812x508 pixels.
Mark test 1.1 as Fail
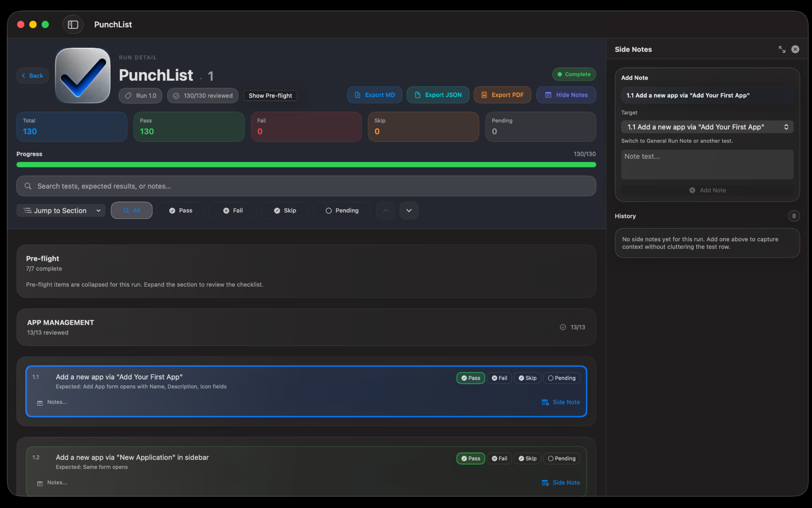click(x=499, y=378)
